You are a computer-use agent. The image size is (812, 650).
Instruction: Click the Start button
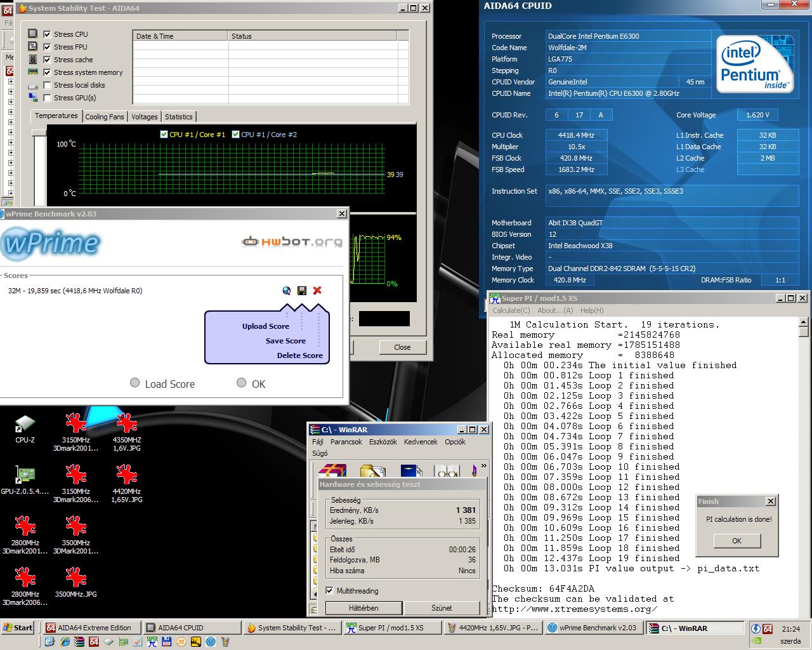pos(18,628)
